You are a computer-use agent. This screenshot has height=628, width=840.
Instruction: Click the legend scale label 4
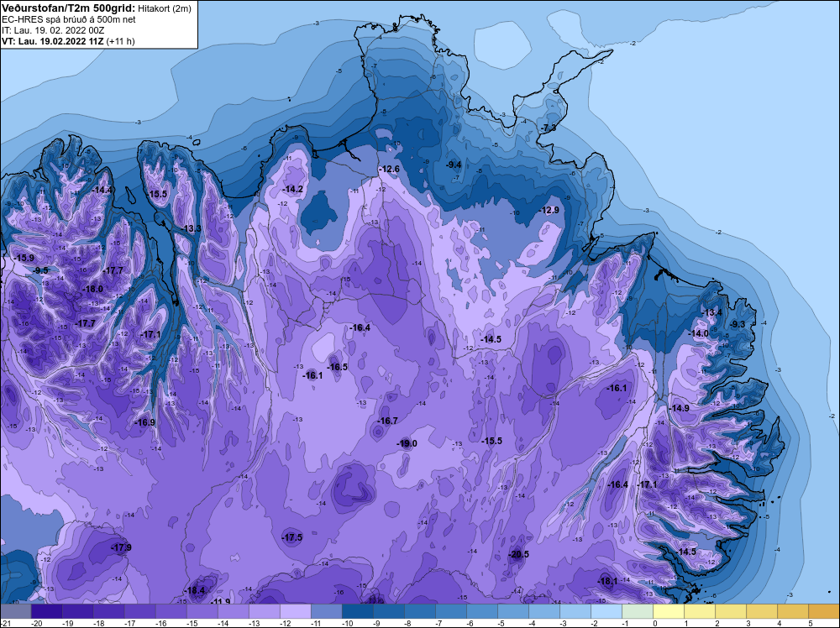[780, 623]
